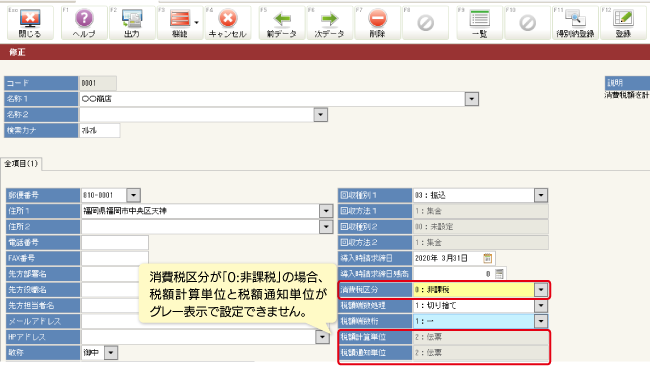650x366 pixels.
Task: Click the キャンセル cancel icon
Action: click(228, 23)
